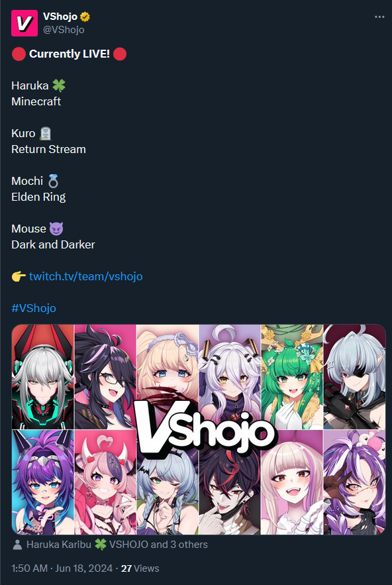View the 27 Views analytics
Screen dimensions: 392x585
pyautogui.click(x=140, y=568)
